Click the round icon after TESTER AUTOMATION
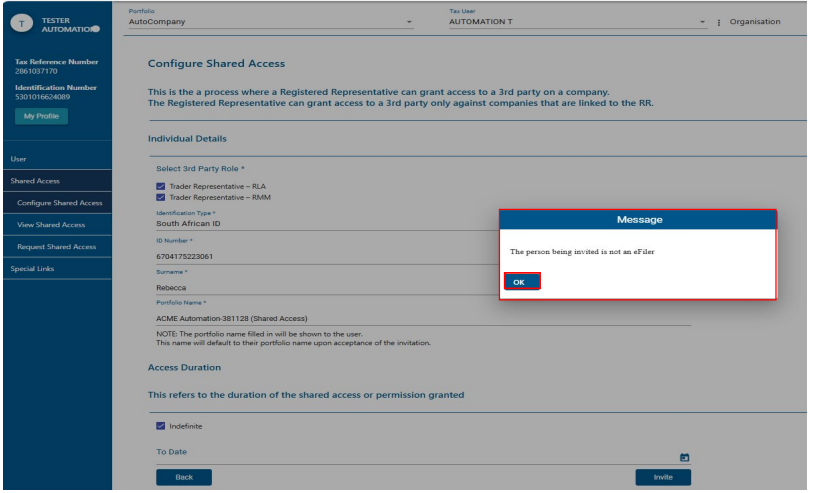The height and width of the screenshot is (493, 813). (95, 28)
